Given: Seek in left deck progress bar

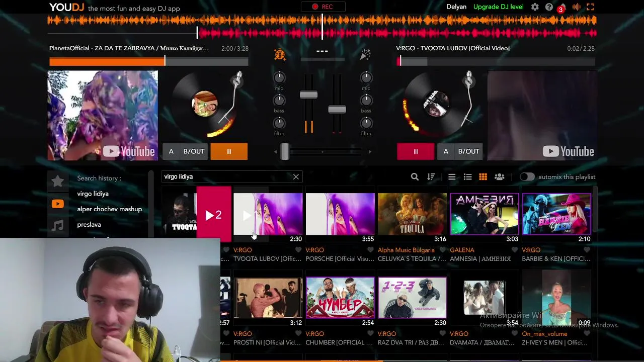Looking at the screenshot, I should point(149,61).
